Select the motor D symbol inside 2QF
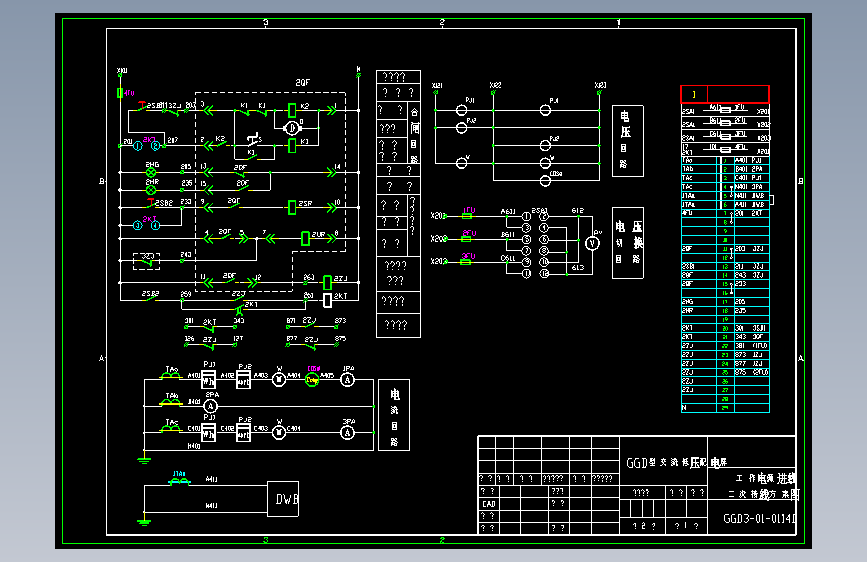The image size is (867, 562). (292, 128)
